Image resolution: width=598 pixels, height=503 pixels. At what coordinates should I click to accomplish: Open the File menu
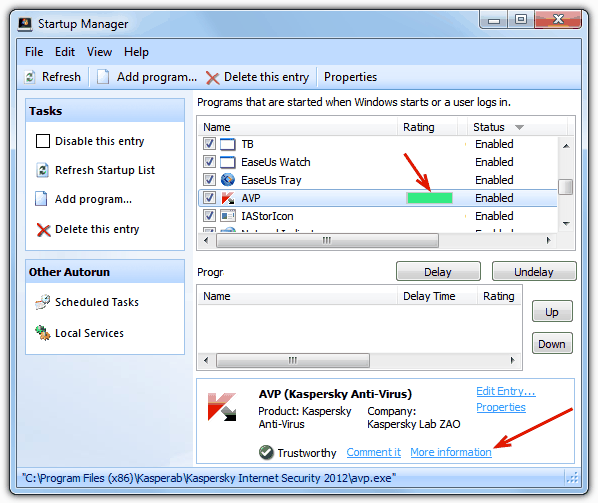tap(34, 52)
